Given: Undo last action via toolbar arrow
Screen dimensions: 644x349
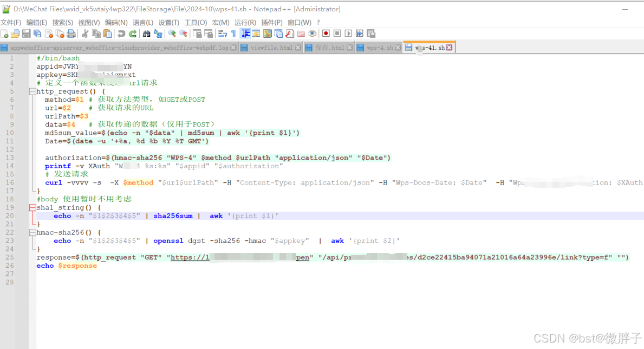Looking at the screenshot, I should 121,34.
